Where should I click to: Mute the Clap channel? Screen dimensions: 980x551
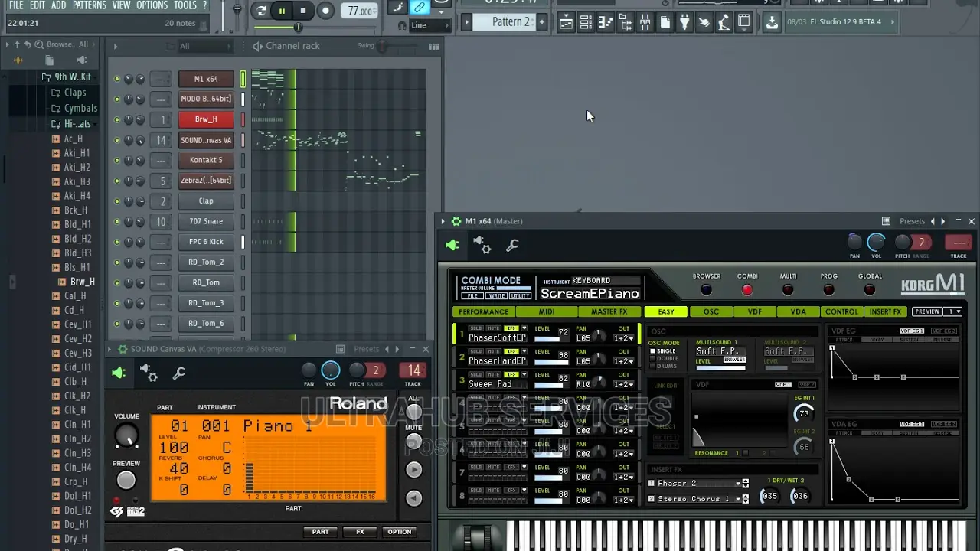tap(117, 201)
